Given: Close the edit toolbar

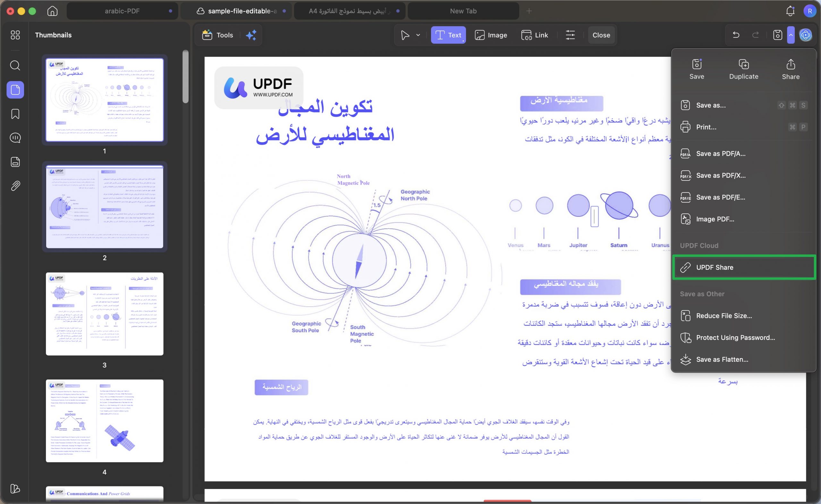Looking at the screenshot, I should point(601,35).
